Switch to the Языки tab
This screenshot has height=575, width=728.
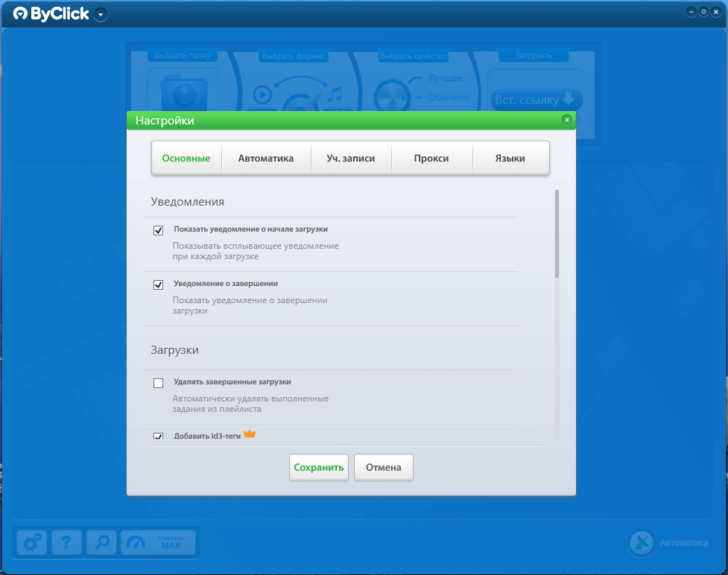click(x=510, y=158)
